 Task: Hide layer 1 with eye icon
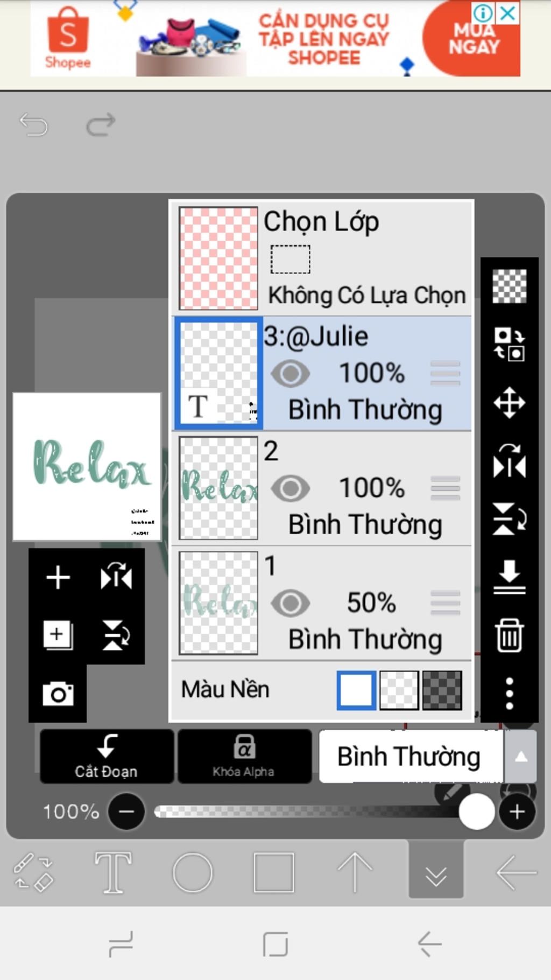pos(291,603)
